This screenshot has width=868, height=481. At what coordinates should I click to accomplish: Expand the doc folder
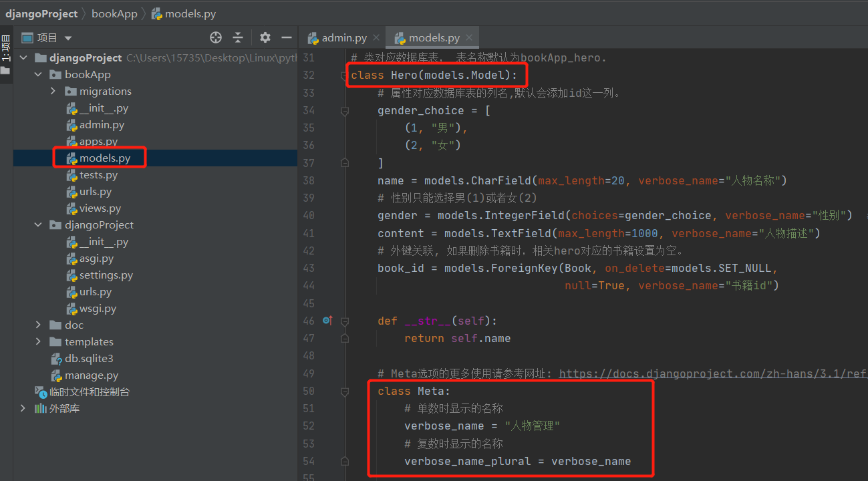point(39,325)
